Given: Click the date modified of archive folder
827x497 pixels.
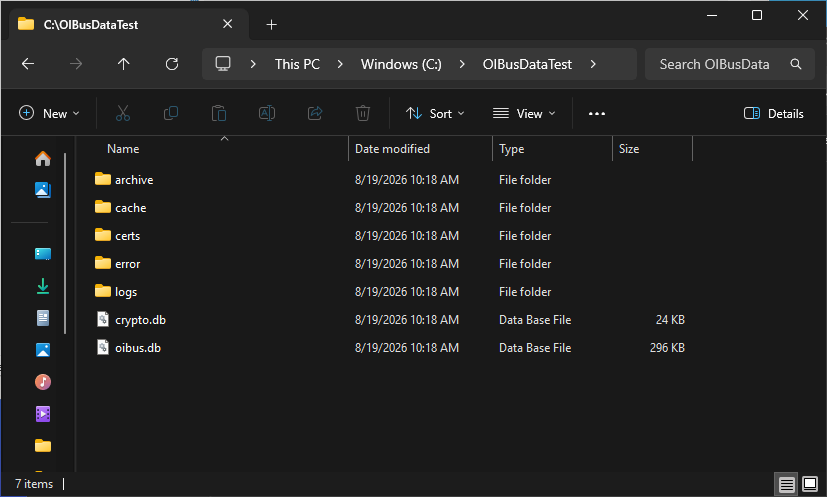Looking at the screenshot, I should pyautogui.click(x=407, y=180).
